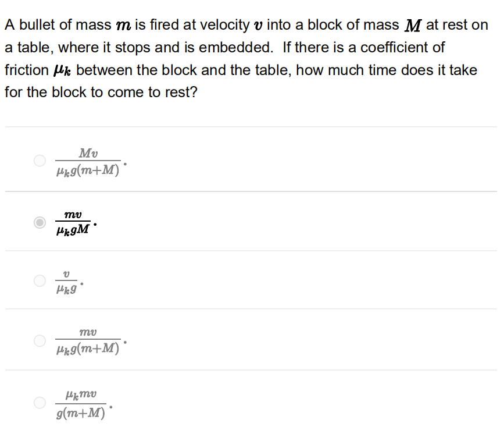Click the symbol μk in the question text

pos(62,70)
